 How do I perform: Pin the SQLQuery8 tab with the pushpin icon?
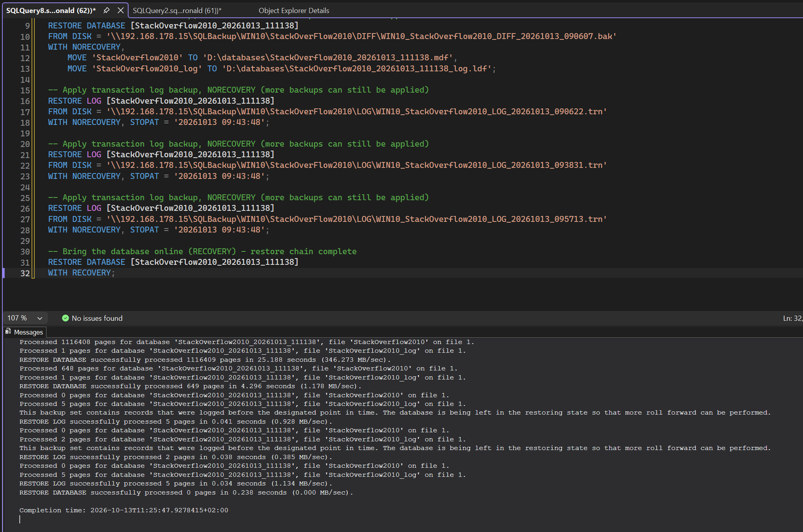pyautogui.click(x=106, y=10)
